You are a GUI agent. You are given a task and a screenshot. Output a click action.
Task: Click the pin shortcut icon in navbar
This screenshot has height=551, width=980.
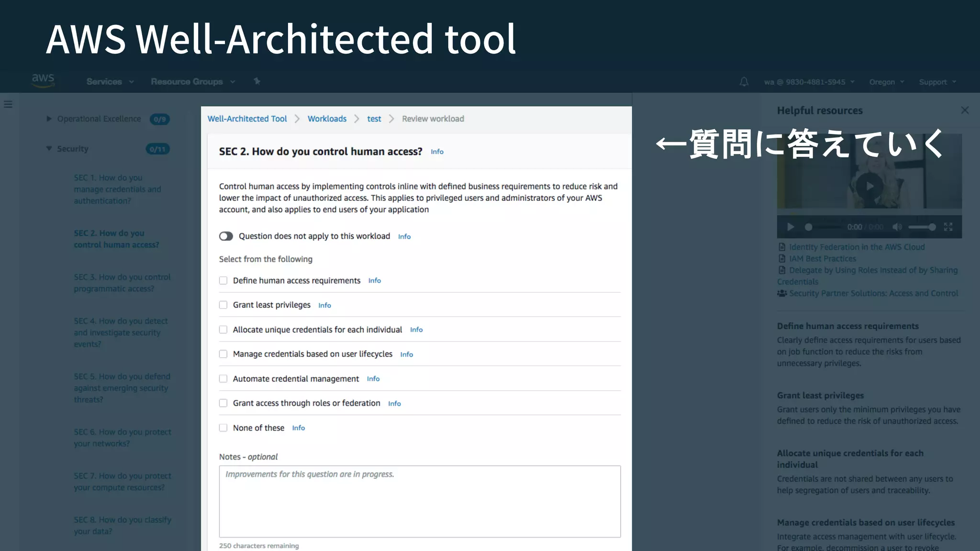pyautogui.click(x=257, y=81)
